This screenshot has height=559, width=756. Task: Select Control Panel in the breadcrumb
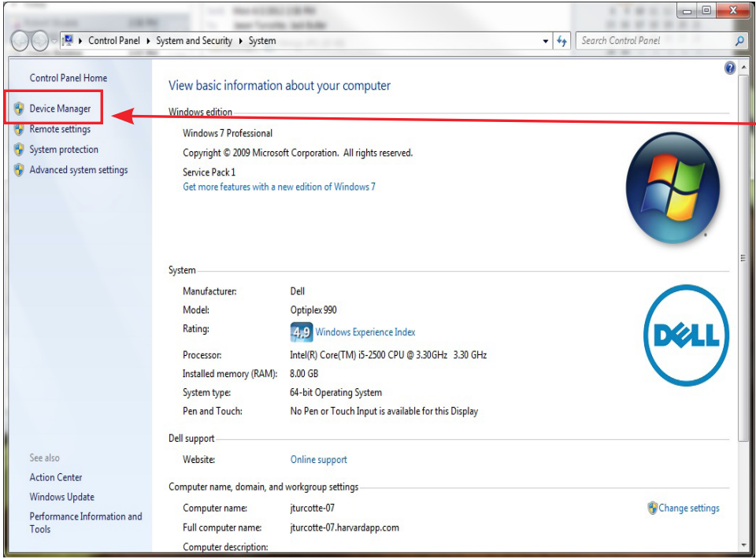coord(113,40)
